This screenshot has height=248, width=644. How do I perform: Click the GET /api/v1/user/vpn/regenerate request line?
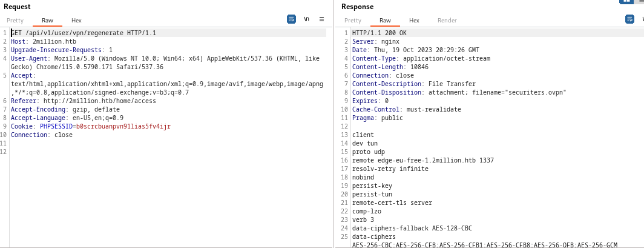coord(84,33)
